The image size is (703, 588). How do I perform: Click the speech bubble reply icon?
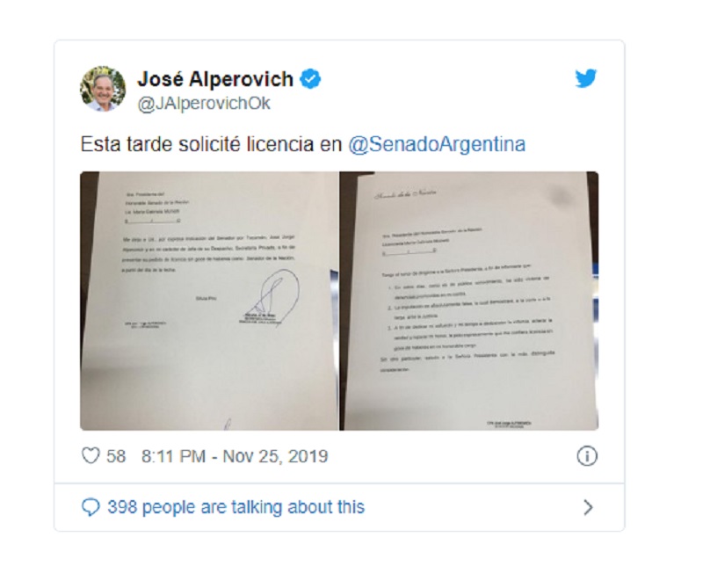pos(91,507)
